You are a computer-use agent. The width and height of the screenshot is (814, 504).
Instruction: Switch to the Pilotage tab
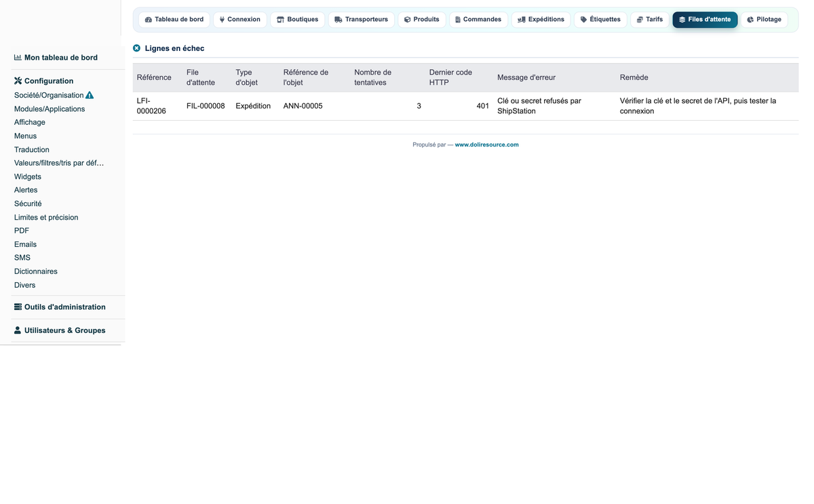(x=764, y=20)
